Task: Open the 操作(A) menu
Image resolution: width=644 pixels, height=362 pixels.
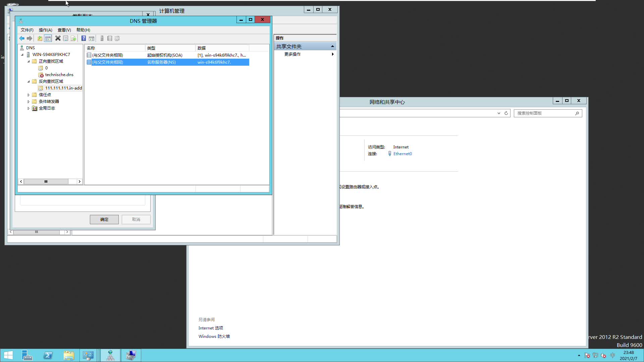Action: pyautogui.click(x=45, y=30)
